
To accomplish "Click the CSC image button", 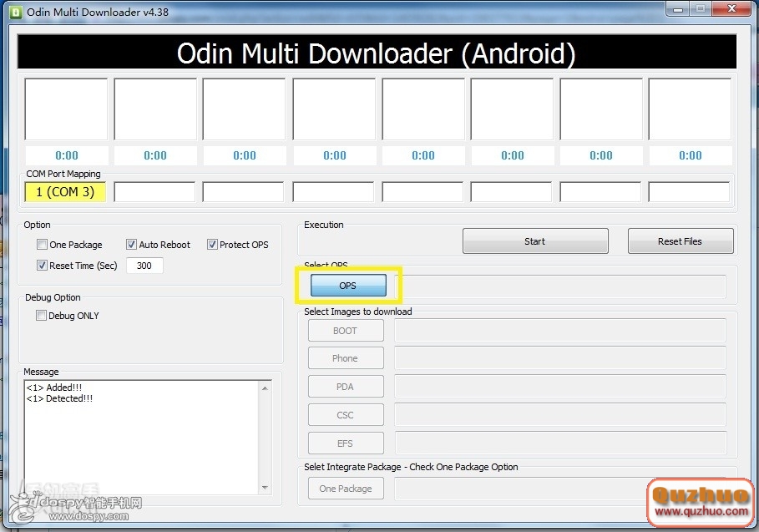I will pos(346,415).
